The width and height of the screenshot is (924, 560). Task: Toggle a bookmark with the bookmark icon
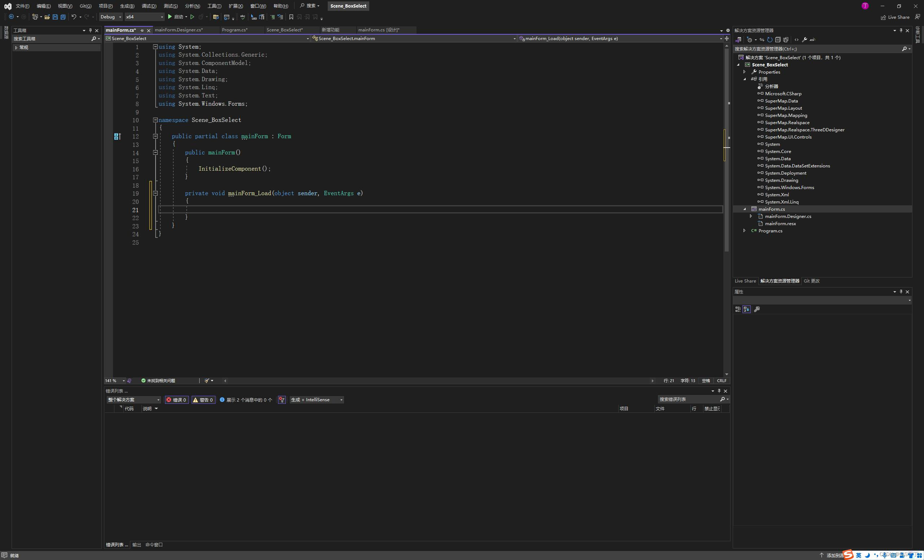click(291, 17)
